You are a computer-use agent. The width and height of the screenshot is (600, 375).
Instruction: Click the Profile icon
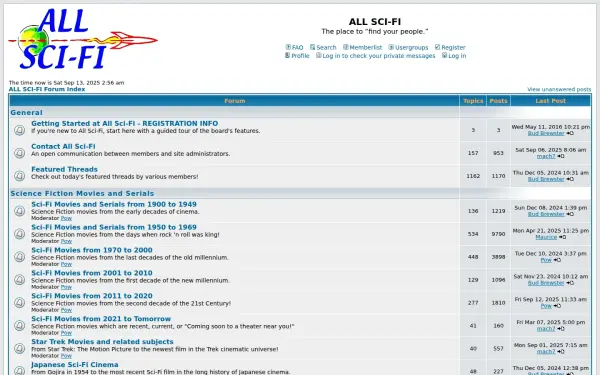pos(287,55)
